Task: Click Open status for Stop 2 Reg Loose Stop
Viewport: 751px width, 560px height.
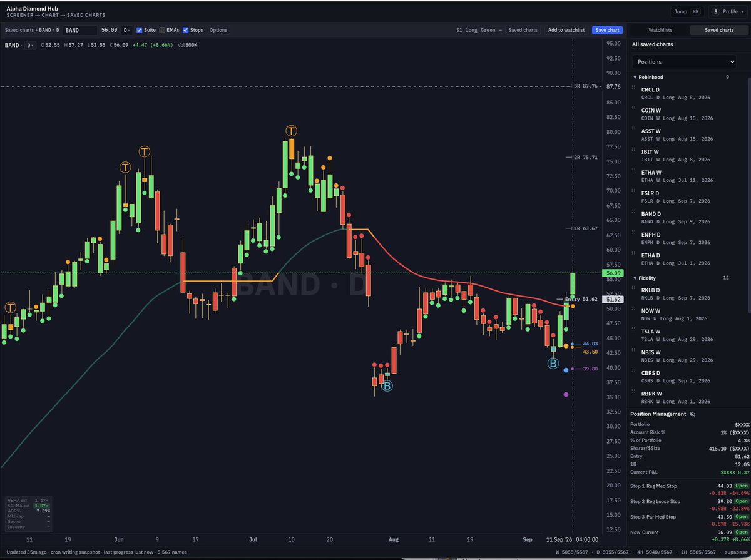Action: point(742,501)
